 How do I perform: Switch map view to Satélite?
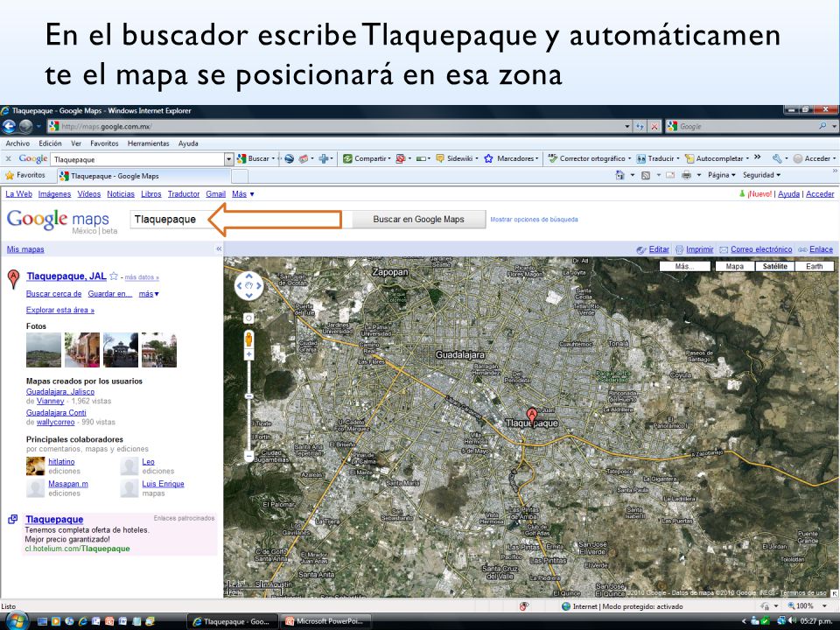pyautogui.click(x=774, y=266)
